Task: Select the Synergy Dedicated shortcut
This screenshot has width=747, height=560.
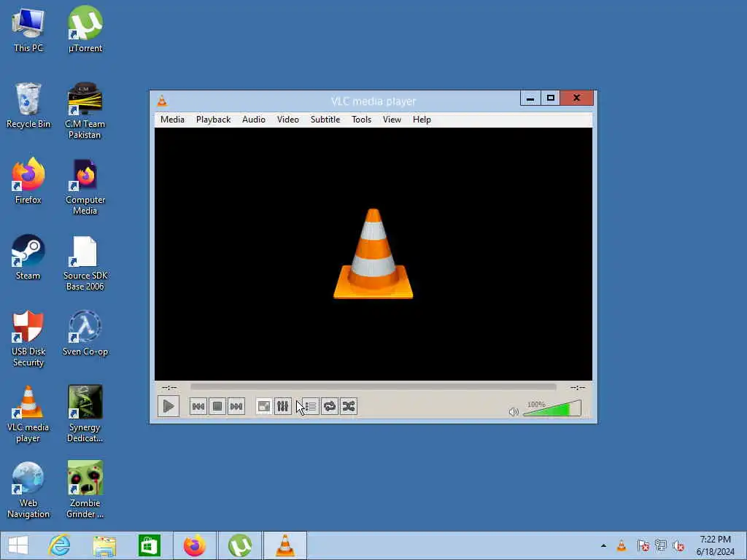Action: 85,414
